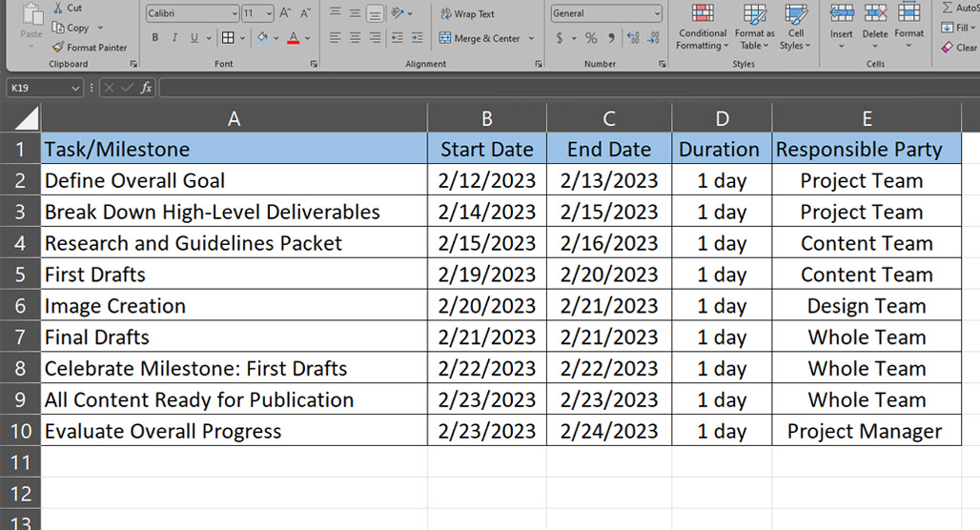980x530 pixels.
Task: Select the cell "Celebrate Milestone: First Drafts"
Action: (x=235, y=368)
